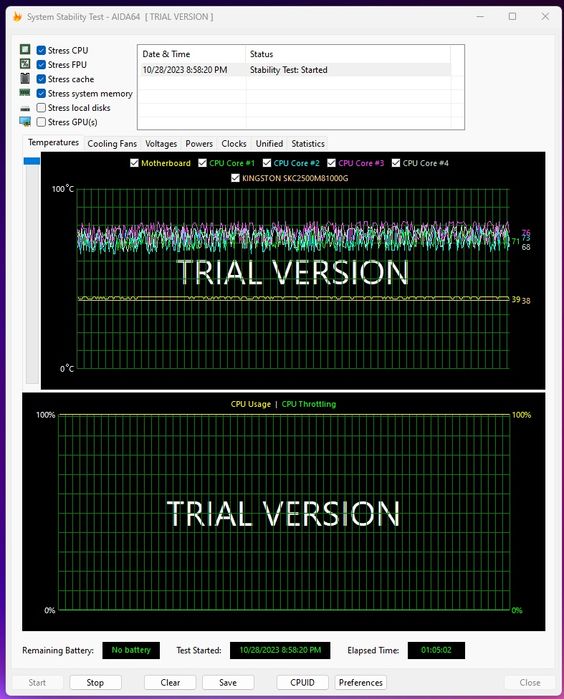Click the Date & Time column header
Image resolution: width=564 pixels, height=699 pixels.
[192, 54]
